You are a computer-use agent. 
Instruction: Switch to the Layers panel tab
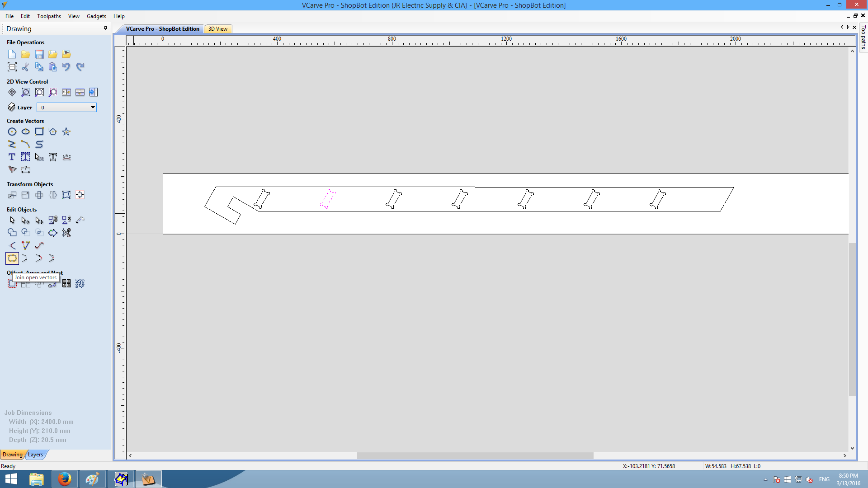coord(36,455)
